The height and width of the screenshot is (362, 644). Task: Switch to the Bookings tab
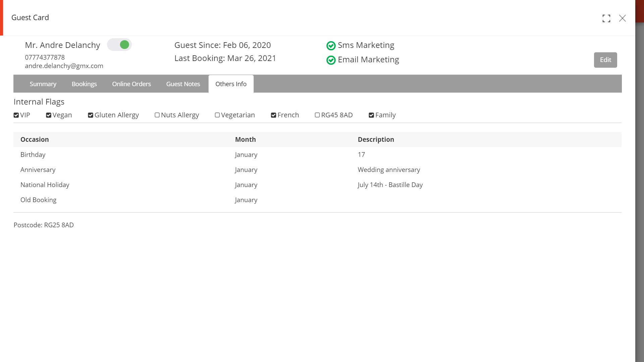(84, 84)
